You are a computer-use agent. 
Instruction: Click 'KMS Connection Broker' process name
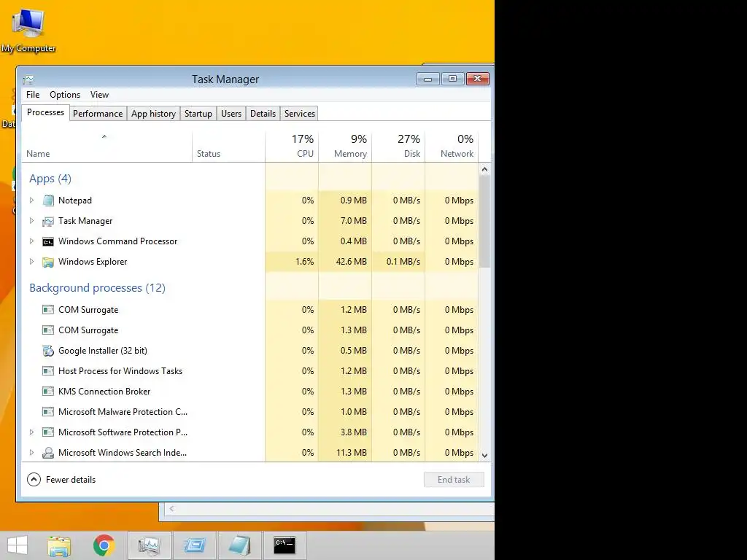click(104, 392)
